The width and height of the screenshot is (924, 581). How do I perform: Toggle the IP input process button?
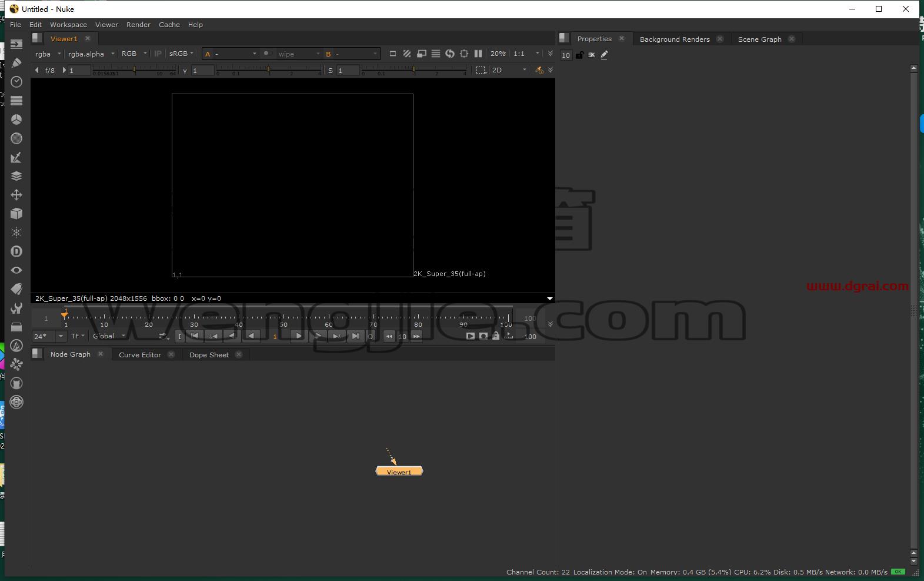click(158, 54)
